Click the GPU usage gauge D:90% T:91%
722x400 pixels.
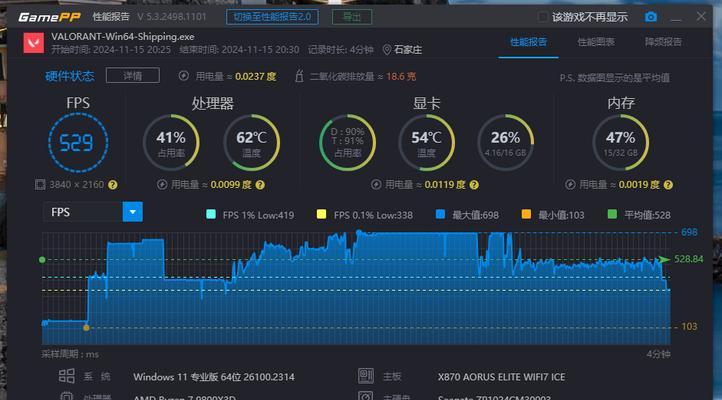point(348,143)
